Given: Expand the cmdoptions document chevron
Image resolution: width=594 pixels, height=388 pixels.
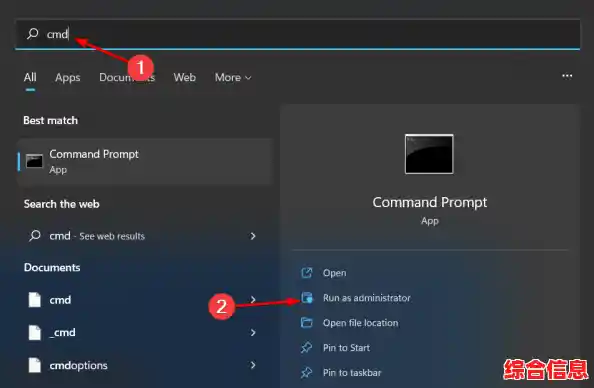Looking at the screenshot, I should pos(253,365).
